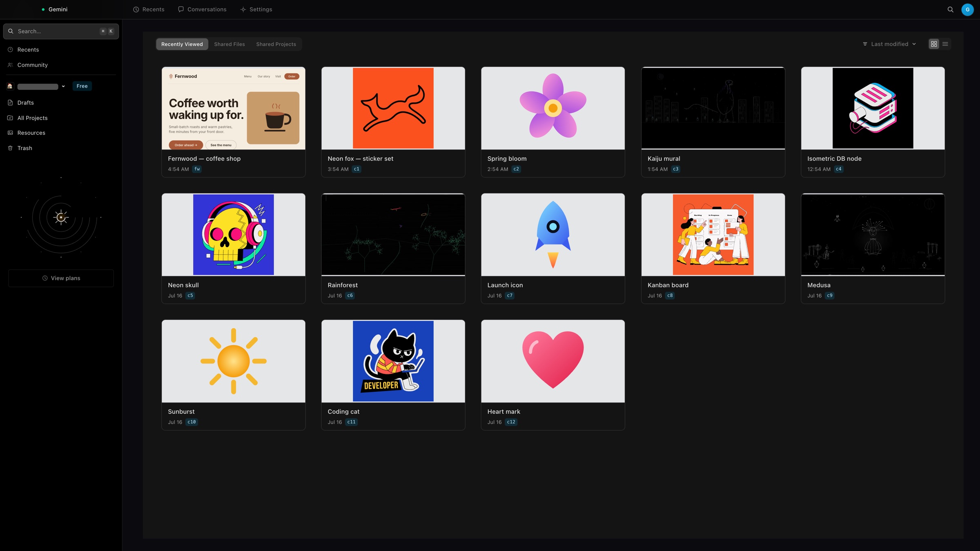Open Conversations in the top navigation

(202, 9)
